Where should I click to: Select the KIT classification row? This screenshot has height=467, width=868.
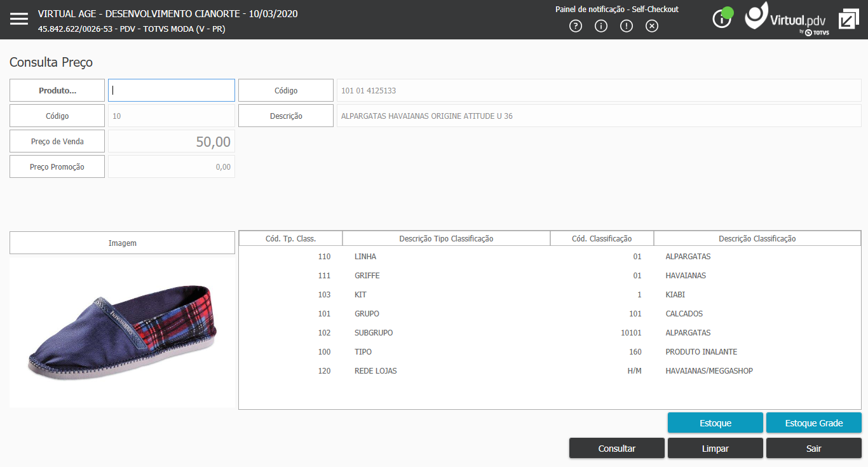[550, 295]
